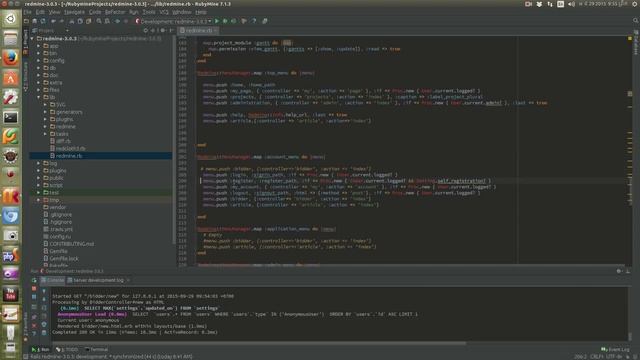
Task: Click the red Close X icon in the Run panel sidebar
Action: pos(34,326)
